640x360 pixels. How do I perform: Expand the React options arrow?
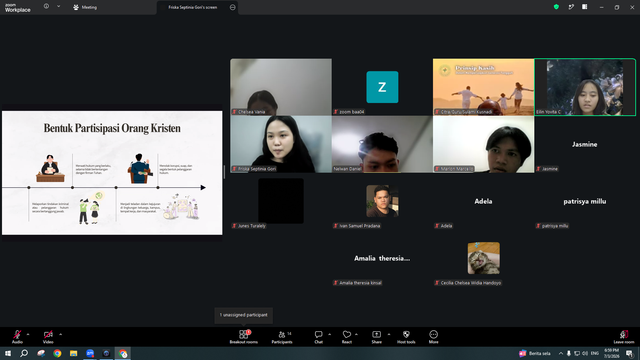pos(356,334)
